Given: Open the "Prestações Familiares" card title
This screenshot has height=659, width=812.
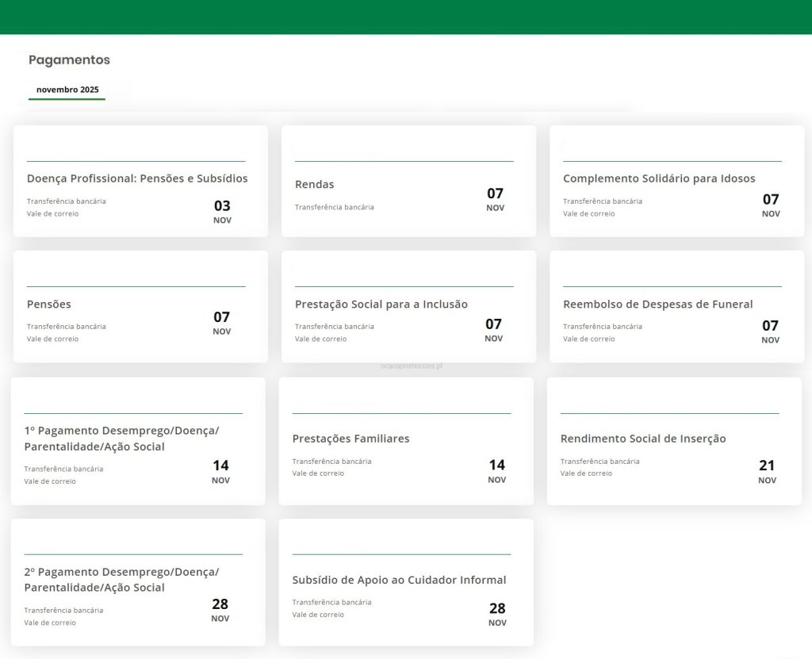Looking at the screenshot, I should (x=350, y=439).
